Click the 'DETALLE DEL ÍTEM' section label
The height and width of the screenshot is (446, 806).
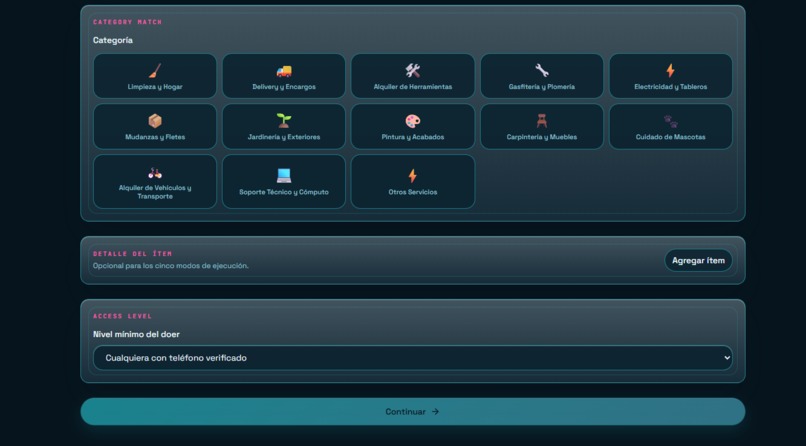(133, 254)
